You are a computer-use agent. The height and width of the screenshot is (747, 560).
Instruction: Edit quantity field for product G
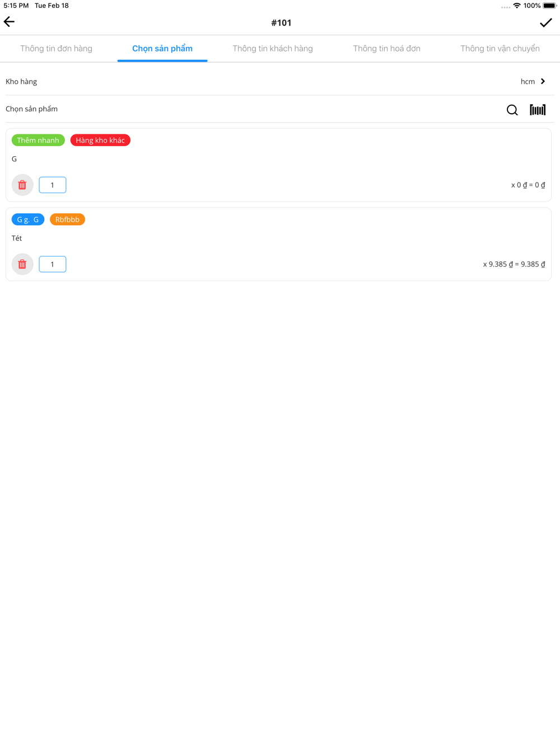click(x=53, y=185)
